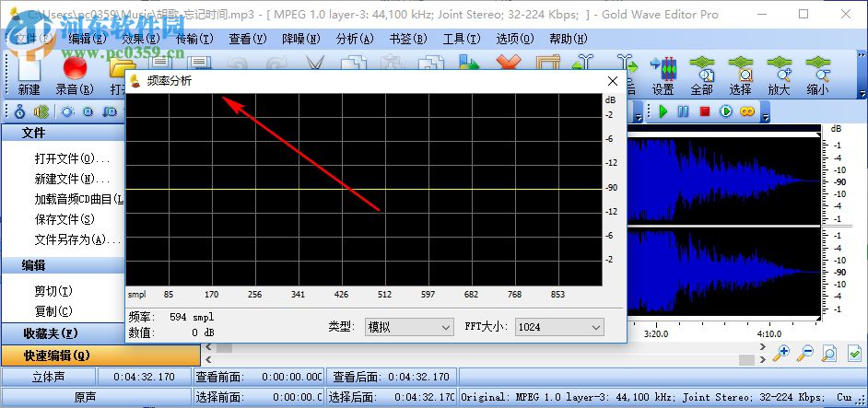Open the 选项(O) menu
Viewport: 868px width, 408px height.
coord(515,39)
